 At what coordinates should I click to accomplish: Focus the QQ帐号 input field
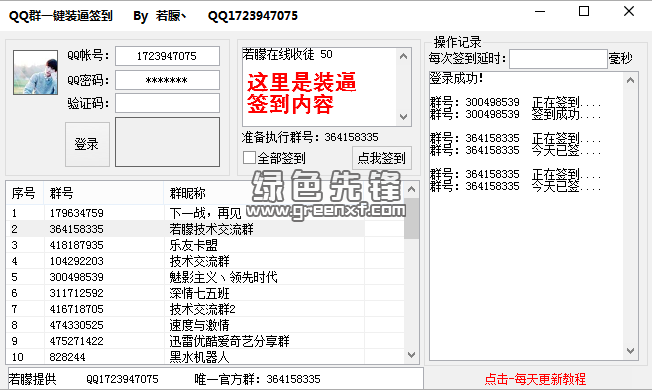coord(167,56)
